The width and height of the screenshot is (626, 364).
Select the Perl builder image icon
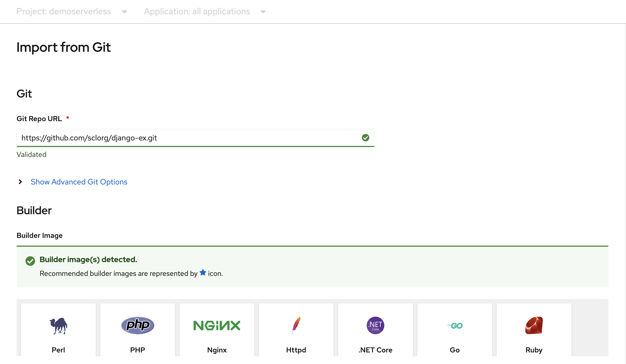(x=58, y=325)
